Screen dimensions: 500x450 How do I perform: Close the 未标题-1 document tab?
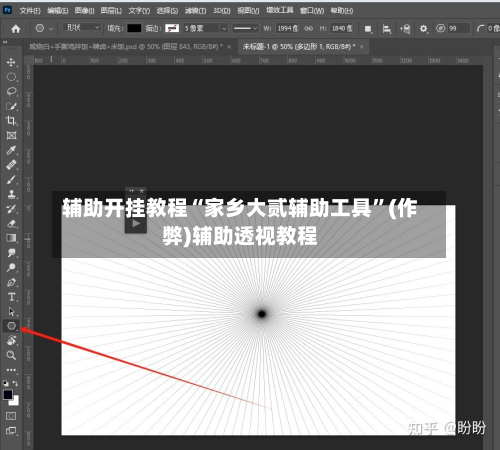click(362, 47)
